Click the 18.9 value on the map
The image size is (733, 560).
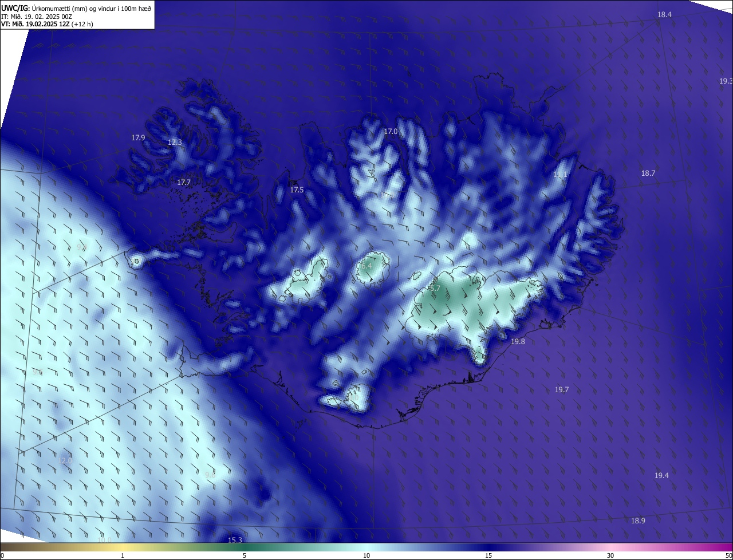point(638,521)
